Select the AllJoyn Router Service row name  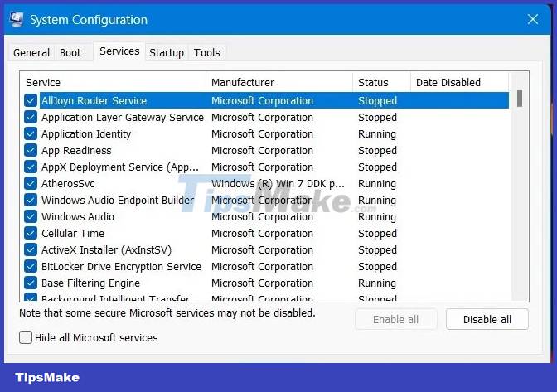pyautogui.click(x=94, y=101)
